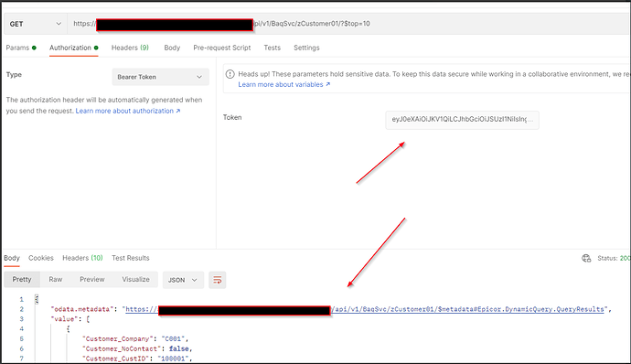Viewport: 631px width, 364px height.
Task: Click the network globe icon beside Status
Action: click(x=586, y=258)
